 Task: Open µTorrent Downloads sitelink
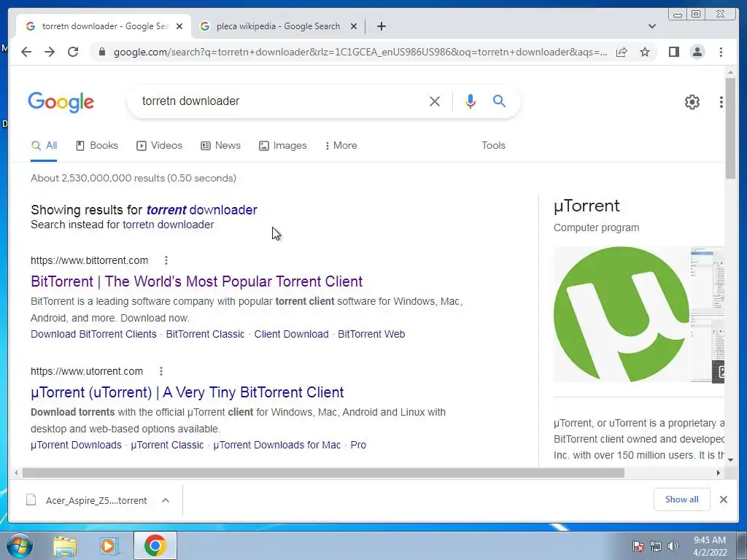[76, 446]
